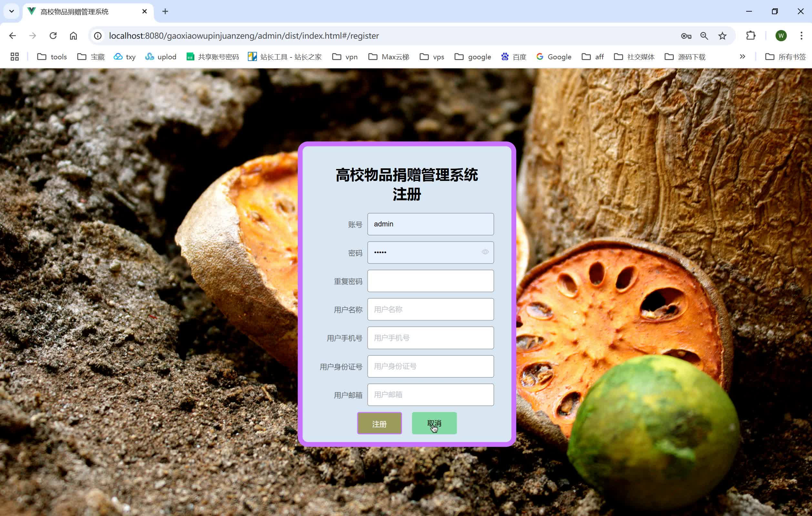Open the Chrome three-dot menu

(801, 36)
